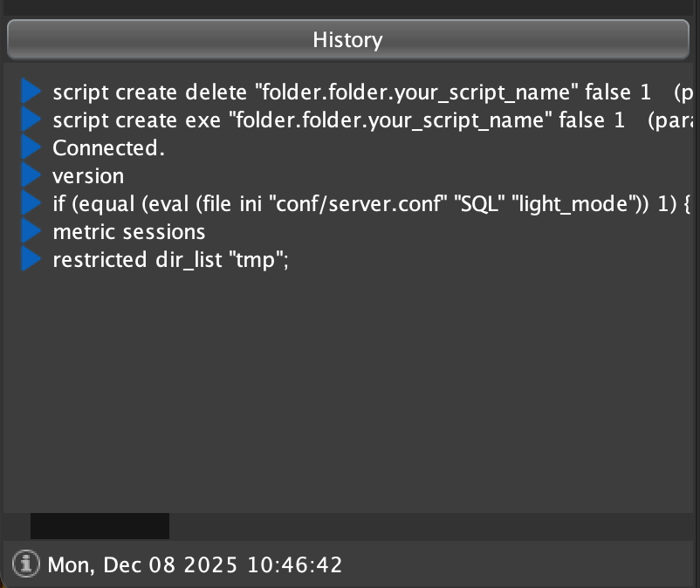Click the blue arrow beside "script create delete"

click(31, 92)
